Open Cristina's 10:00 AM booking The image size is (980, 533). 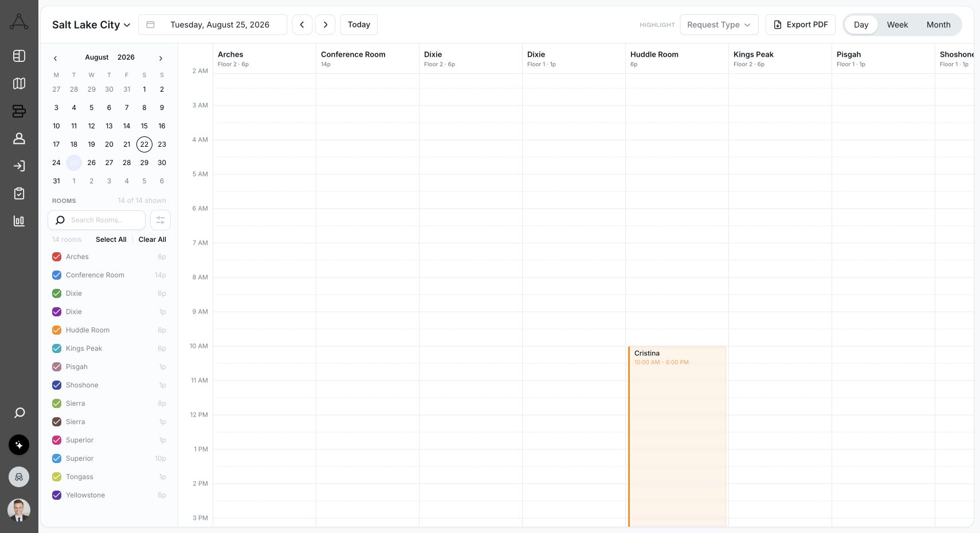[x=677, y=436]
